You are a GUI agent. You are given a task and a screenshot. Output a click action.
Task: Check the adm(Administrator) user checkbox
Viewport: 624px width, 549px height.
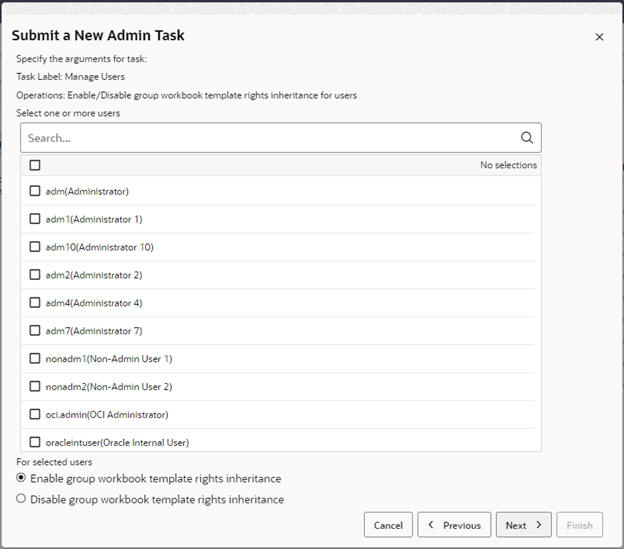click(x=35, y=191)
